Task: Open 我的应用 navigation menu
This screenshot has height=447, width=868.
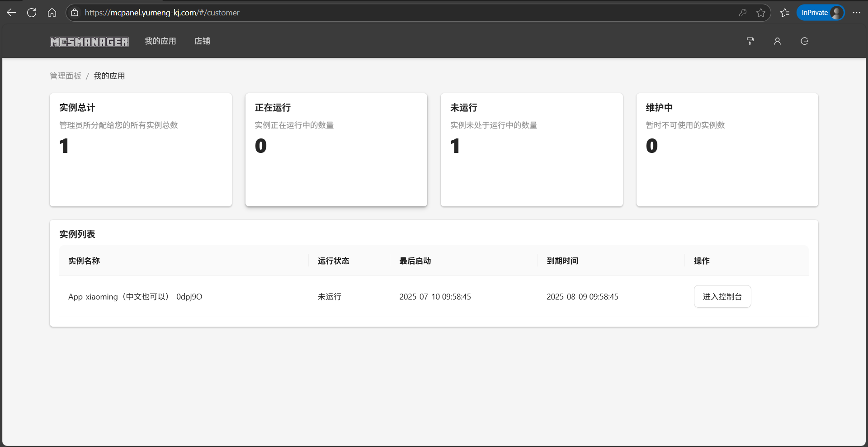Action: tap(160, 41)
